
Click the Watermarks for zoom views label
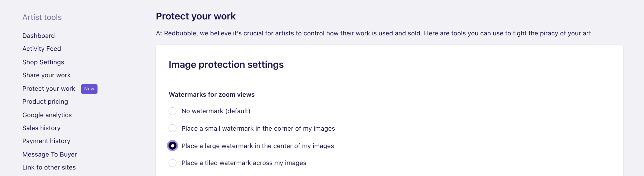coord(211,94)
